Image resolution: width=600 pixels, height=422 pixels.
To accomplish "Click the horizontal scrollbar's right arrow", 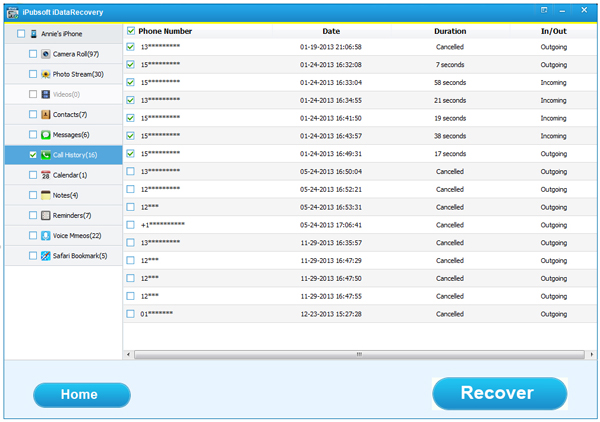I will (x=592, y=354).
